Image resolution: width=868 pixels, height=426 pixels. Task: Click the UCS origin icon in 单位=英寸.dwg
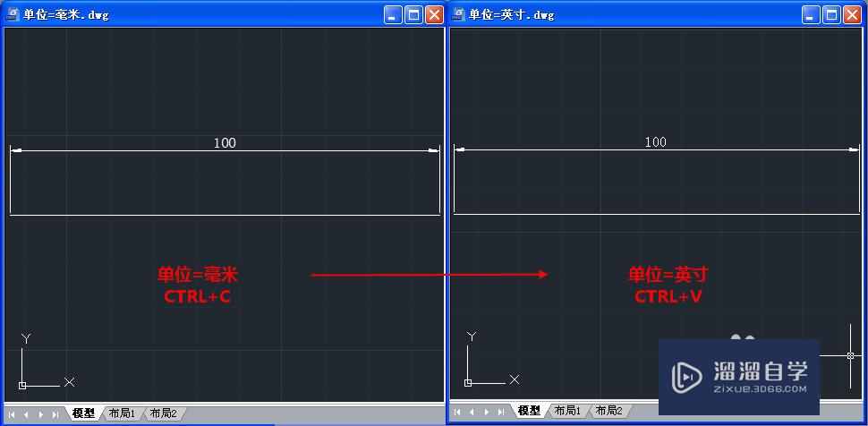468,383
